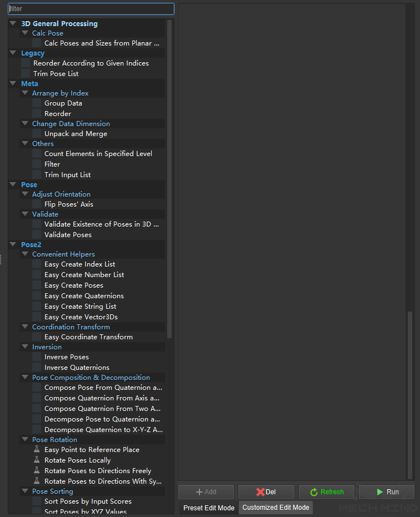Click flask icon for Rotate Poses to Directions With Symmetry
The height and width of the screenshot is (517, 420).
(37, 481)
